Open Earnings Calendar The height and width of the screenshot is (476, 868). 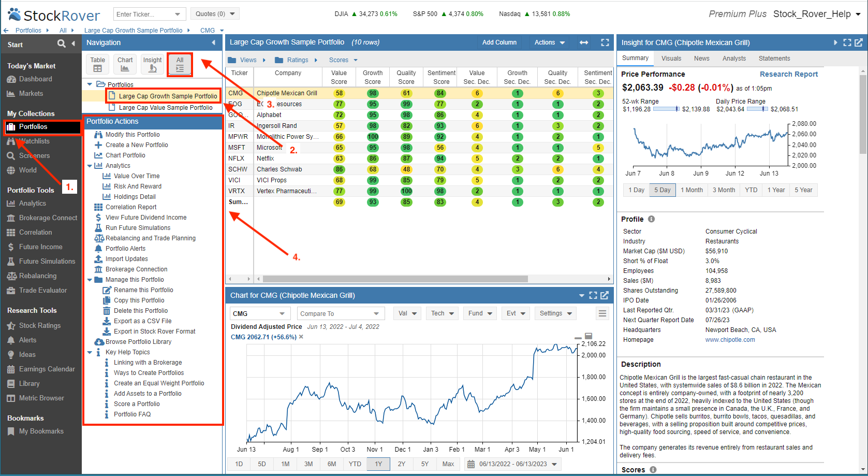[47, 369]
